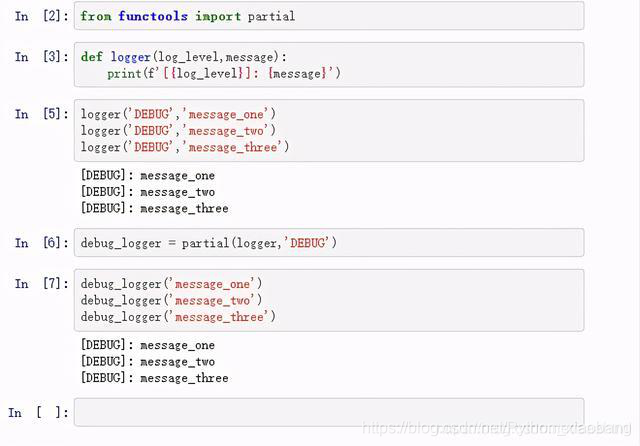Click output '[DEBUG]: message_three' under In [7]
Screen dimensions: 640x446
pos(154,378)
